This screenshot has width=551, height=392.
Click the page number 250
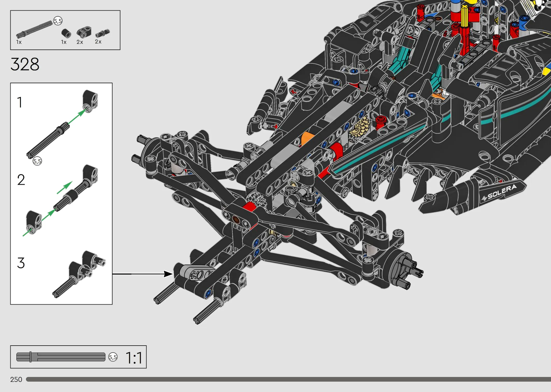click(x=16, y=380)
